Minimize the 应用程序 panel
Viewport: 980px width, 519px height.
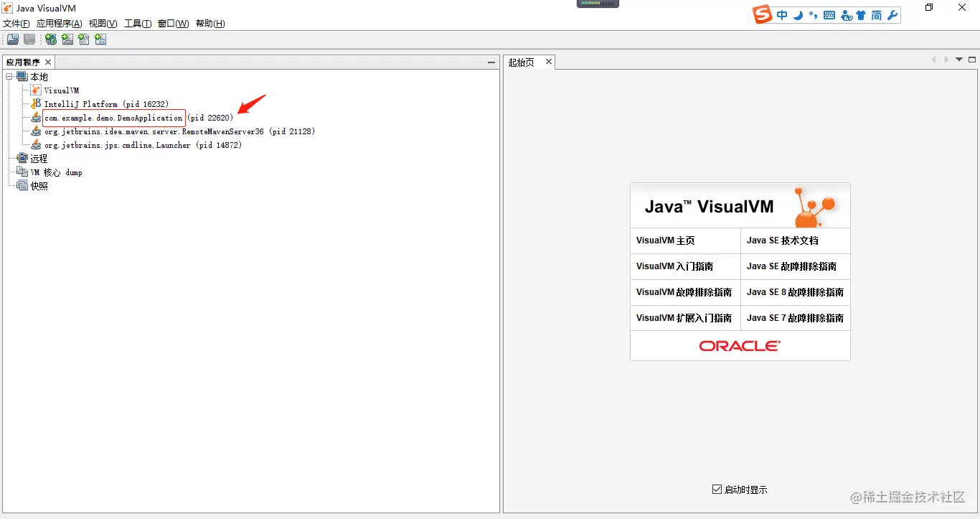pyautogui.click(x=491, y=62)
